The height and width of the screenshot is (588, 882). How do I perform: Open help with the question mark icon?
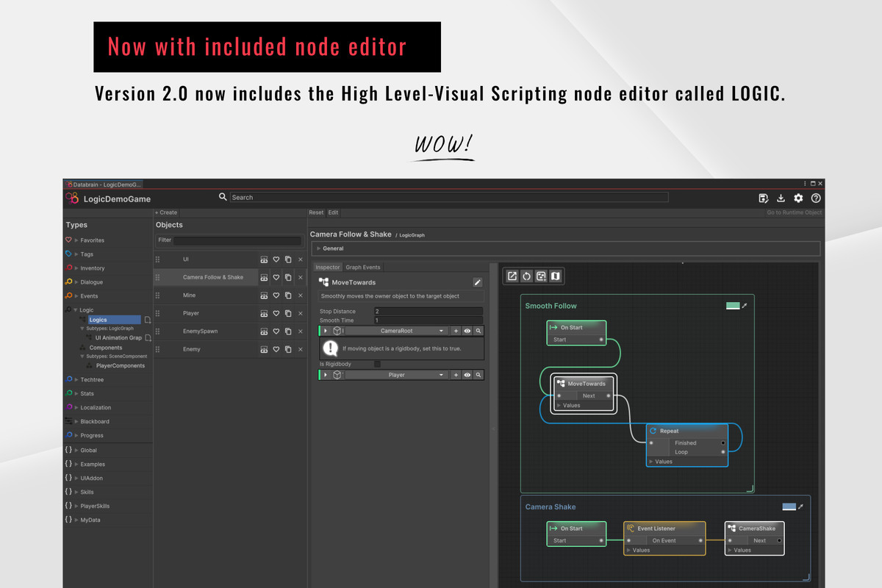click(x=816, y=198)
